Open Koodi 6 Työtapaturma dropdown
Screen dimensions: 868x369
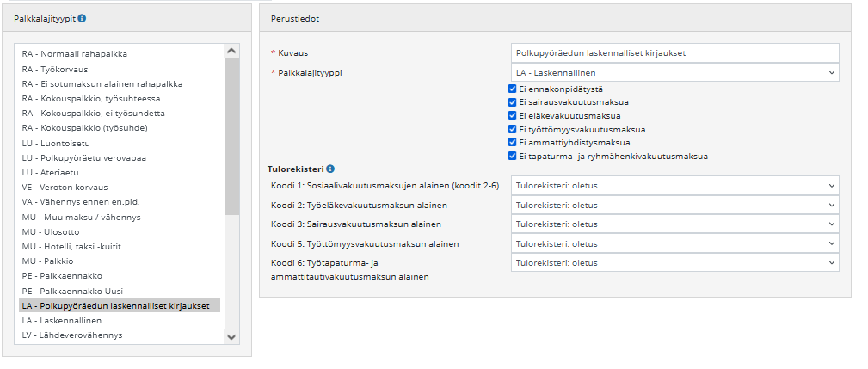pyautogui.click(x=674, y=262)
